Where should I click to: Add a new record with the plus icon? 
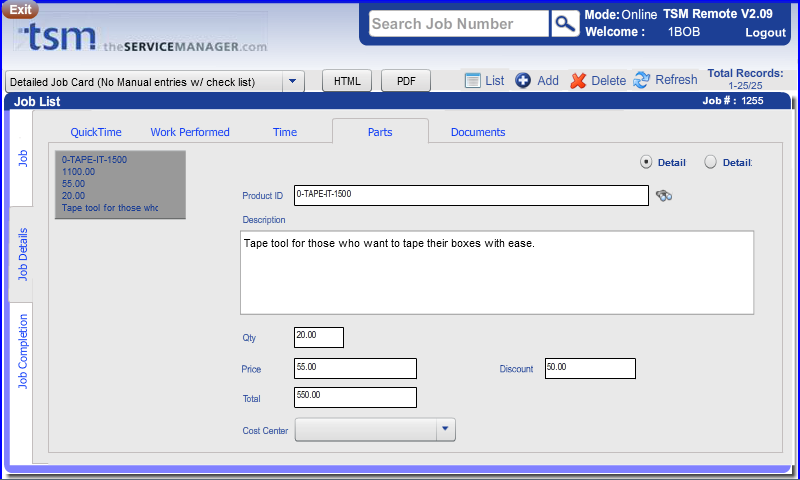point(523,81)
